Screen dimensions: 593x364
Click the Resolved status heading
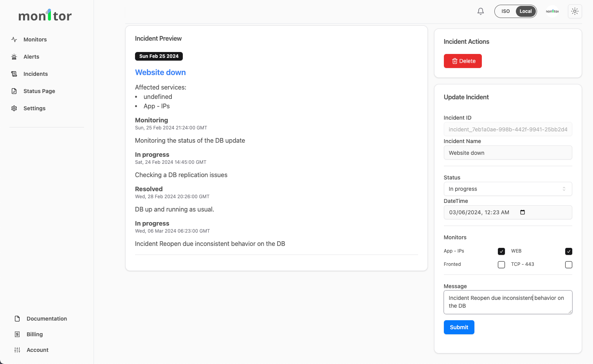coord(149,189)
